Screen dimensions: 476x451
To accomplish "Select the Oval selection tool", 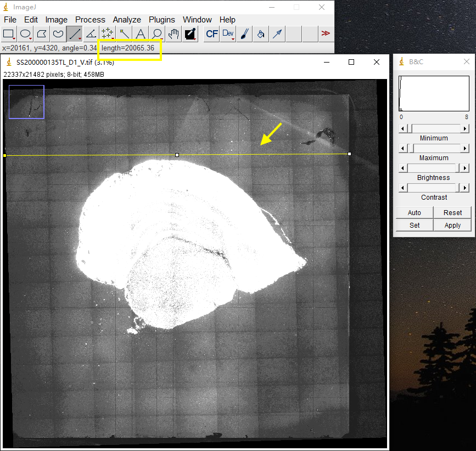I will (25, 34).
